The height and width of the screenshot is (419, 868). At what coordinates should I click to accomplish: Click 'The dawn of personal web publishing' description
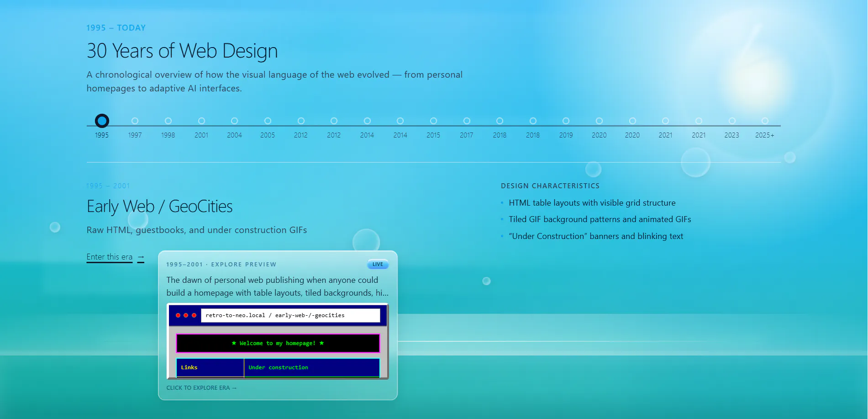click(278, 286)
